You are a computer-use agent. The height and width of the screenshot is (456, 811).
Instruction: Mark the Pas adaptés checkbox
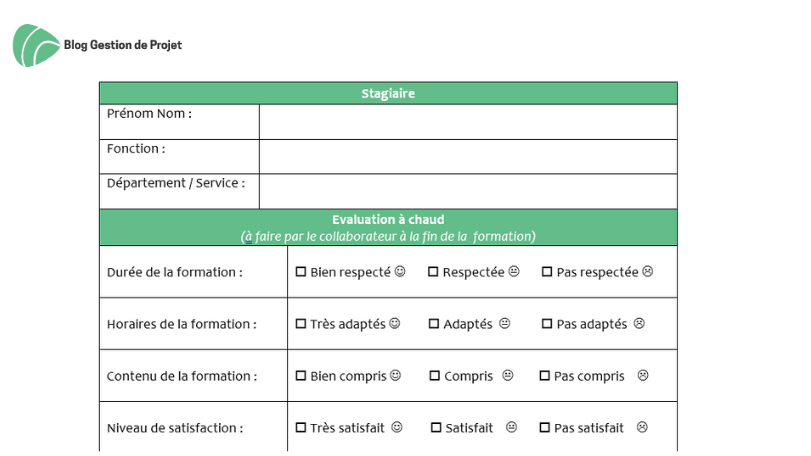tap(547, 324)
